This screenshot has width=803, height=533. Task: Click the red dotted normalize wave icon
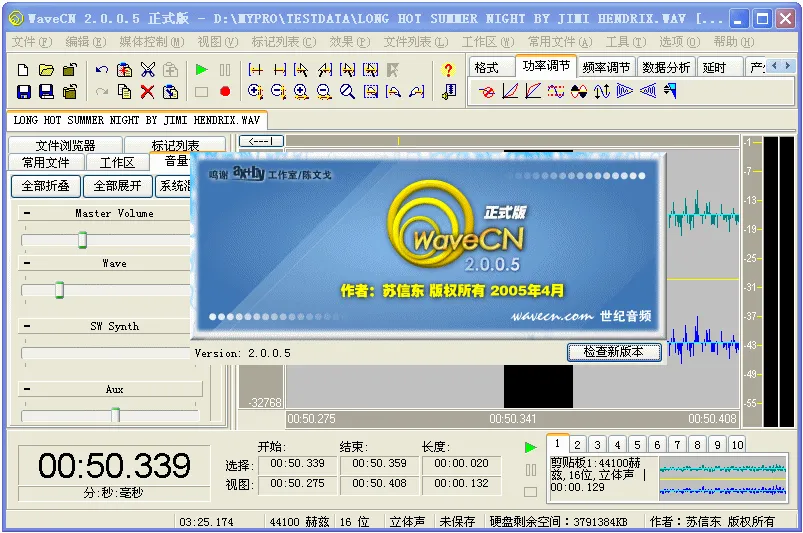pyautogui.click(x=556, y=92)
